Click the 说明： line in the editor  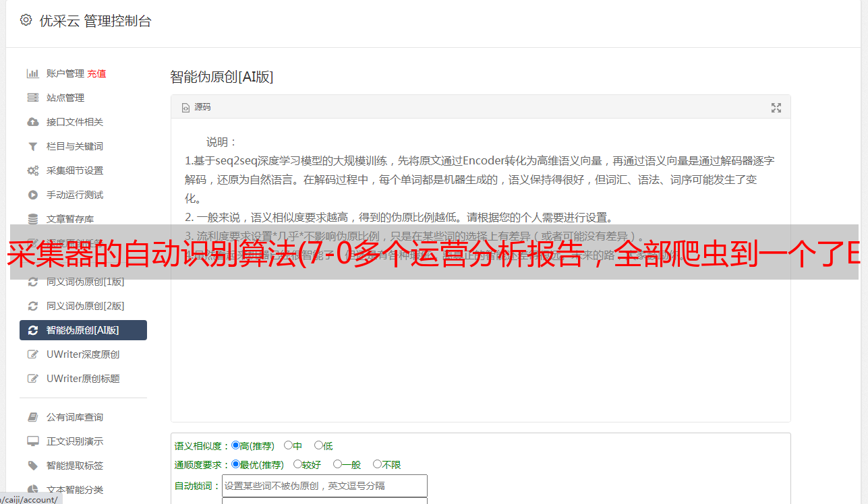222,142
